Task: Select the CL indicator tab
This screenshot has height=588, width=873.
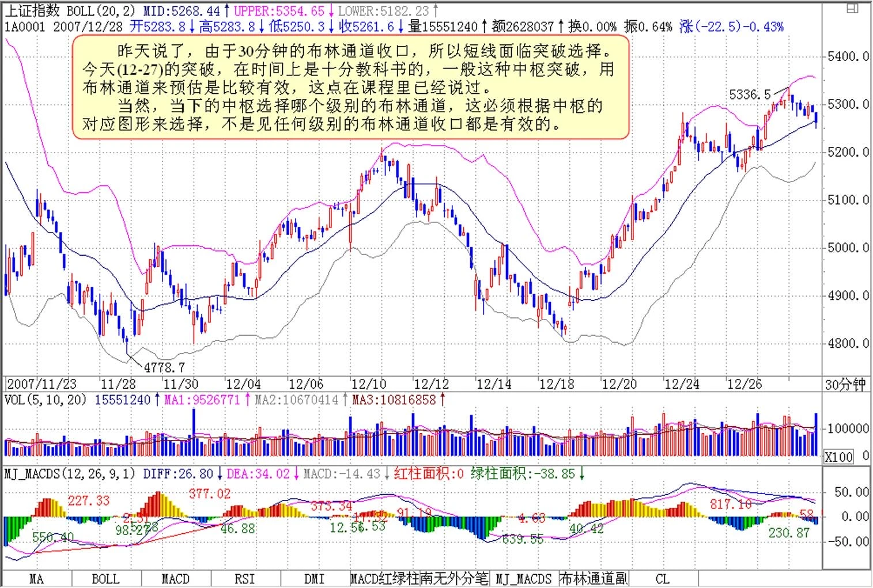Action: coord(663,579)
